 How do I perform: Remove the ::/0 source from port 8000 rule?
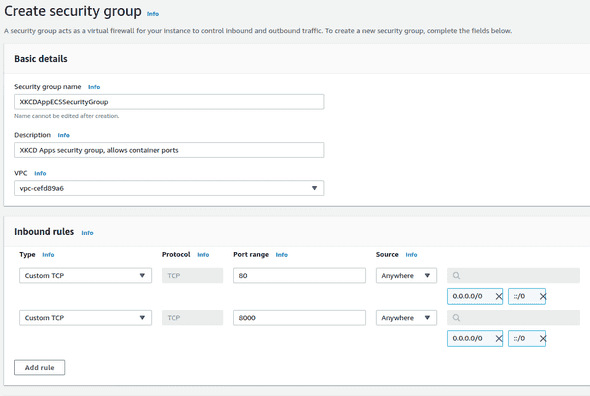543,338
